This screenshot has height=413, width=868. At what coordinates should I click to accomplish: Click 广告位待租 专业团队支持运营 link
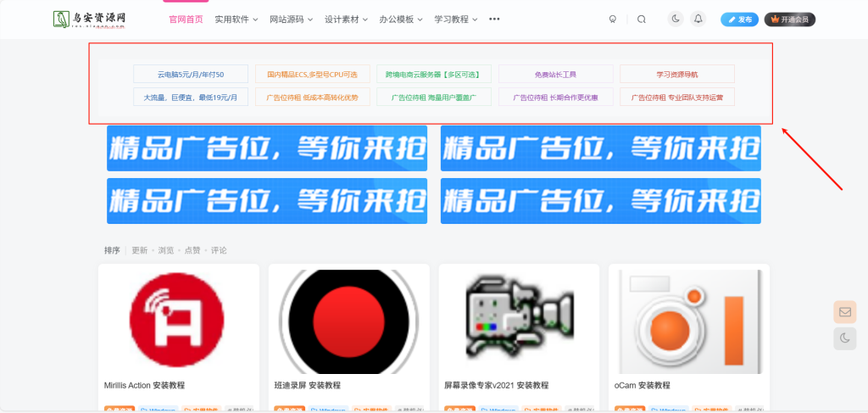[677, 97]
